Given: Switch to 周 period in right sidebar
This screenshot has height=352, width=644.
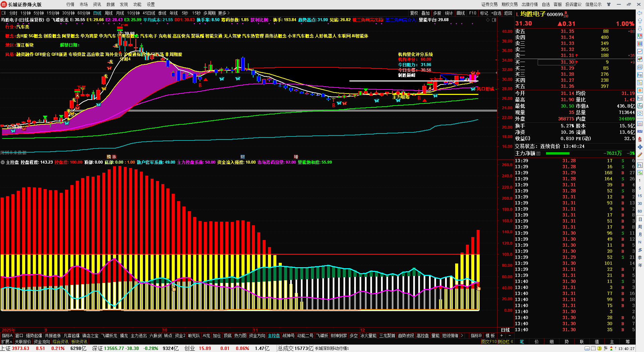Looking at the screenshot, I should pyautogui.click(x=640, y=227).
